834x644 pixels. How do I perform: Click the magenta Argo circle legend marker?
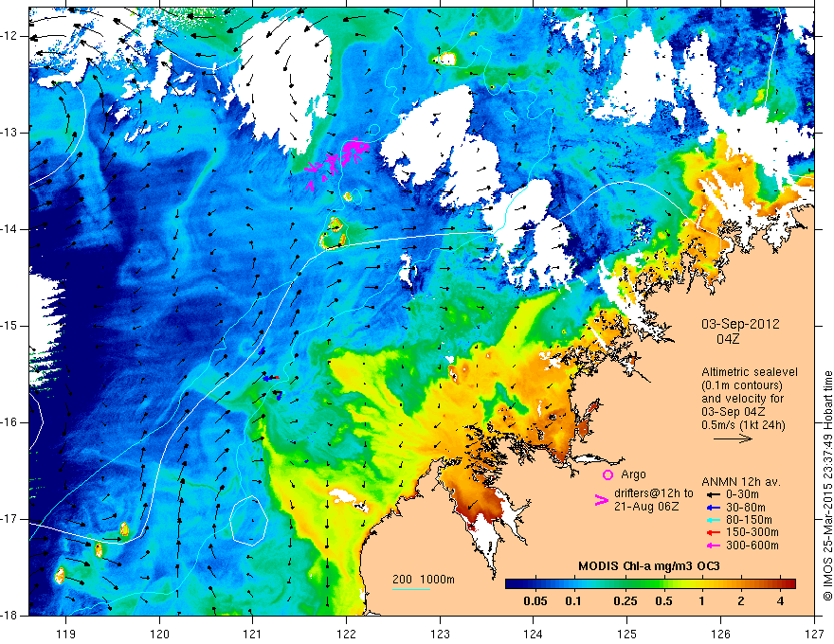tap(607, 474)
